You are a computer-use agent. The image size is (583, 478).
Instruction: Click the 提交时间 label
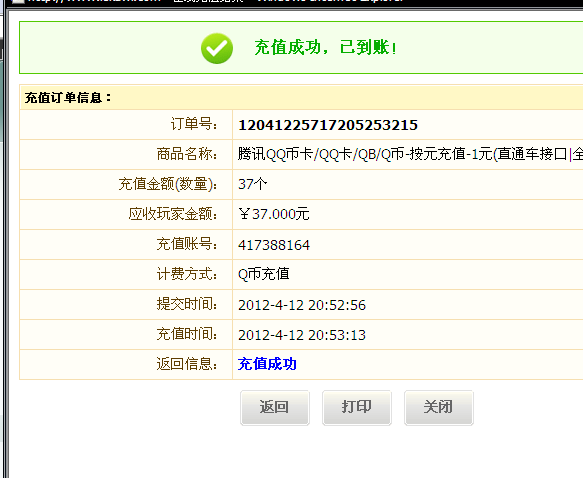point(187,304)
